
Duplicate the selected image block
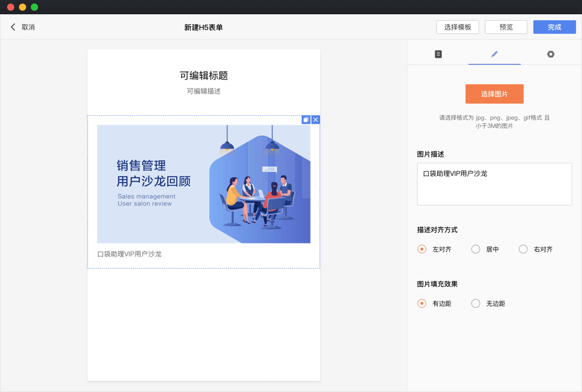pyautogui.click(x=305, y=119)
